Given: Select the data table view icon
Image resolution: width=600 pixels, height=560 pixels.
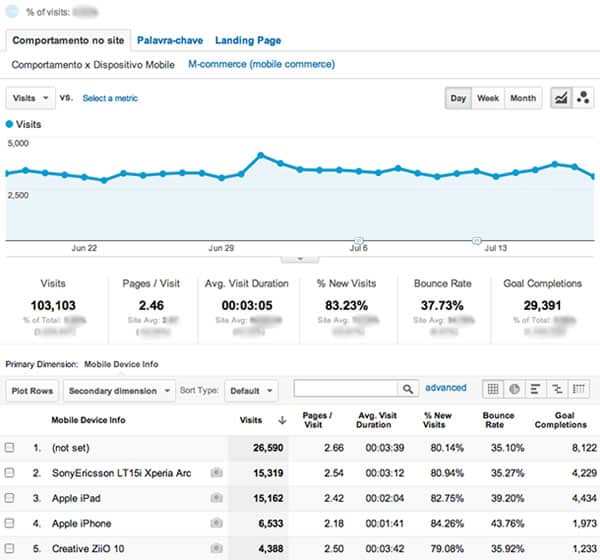Looking at the screenshot, I should (x=493, y=389).
